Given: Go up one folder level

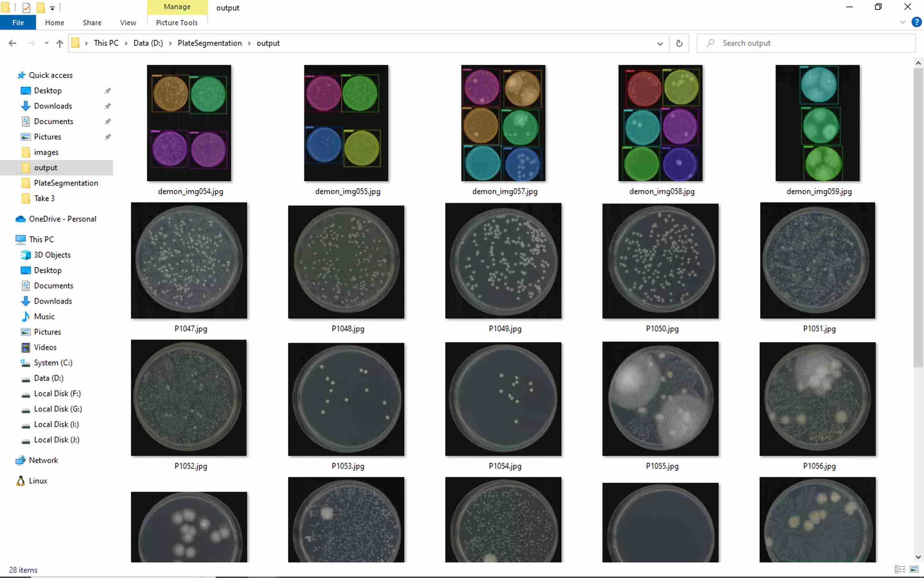Looking at the screenshot, I should (60, 43).
